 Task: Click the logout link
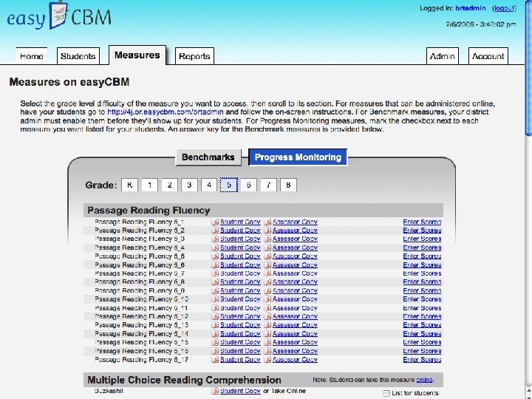[x=505, y=8]
